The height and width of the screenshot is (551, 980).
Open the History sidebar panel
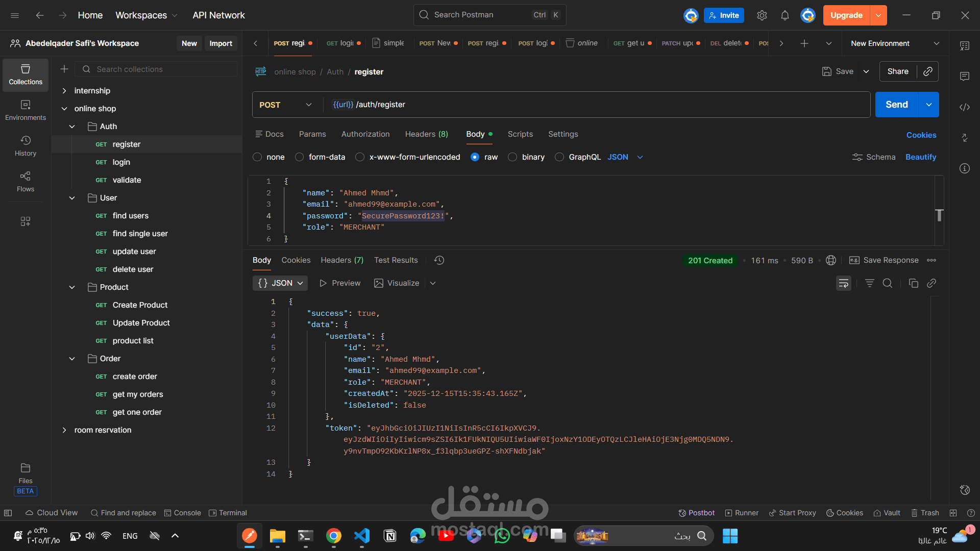click(x=26, y=145)
